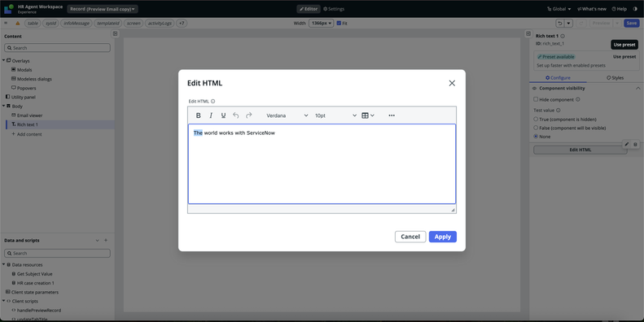Screen dimensions: 644x322
Task: Select Email viewer component
Action: (x=29, y=115)
